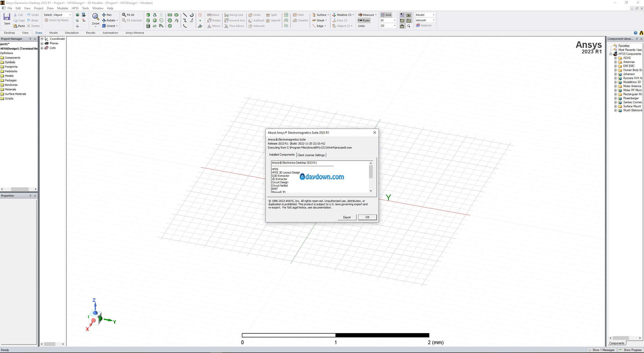Screen dimensions: 644x353
Task: Open the Modeler menu
Action: point(63,8)
